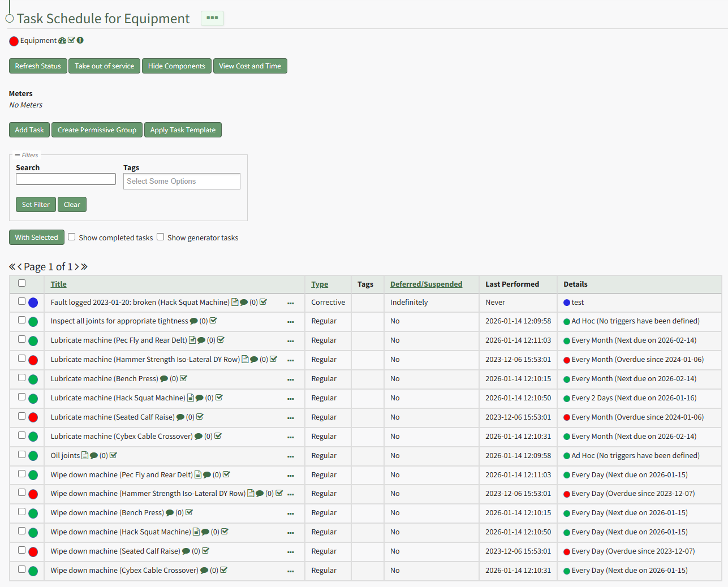Open the Tags Select Some Options dropdown
The image size is (728, 587).
[182, 182]
